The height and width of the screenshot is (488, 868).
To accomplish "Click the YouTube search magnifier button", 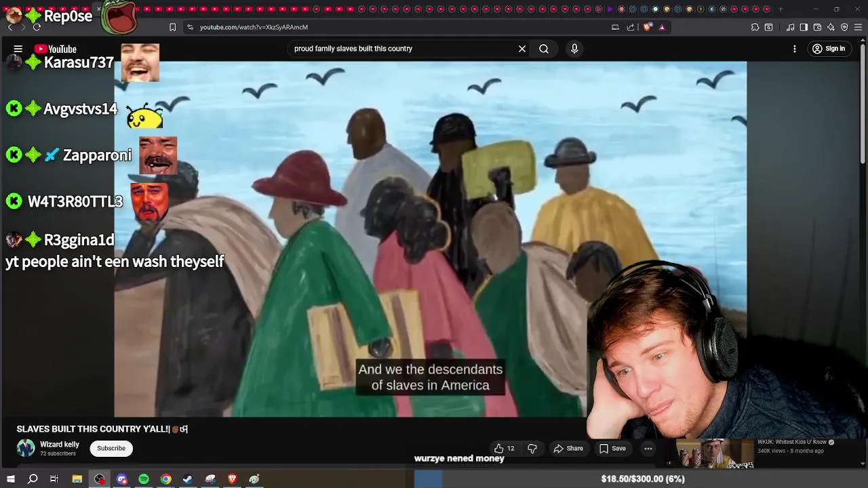I will click(544, 49).
